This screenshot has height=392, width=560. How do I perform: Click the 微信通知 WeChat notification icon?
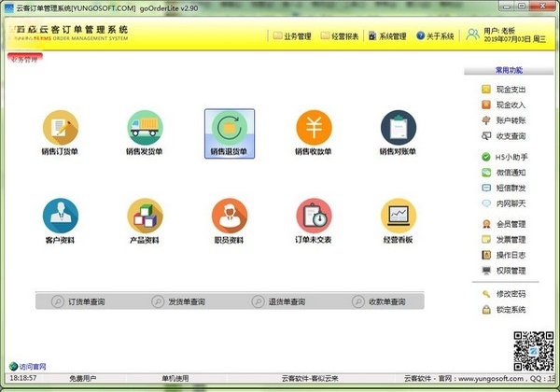coord(486,173)
